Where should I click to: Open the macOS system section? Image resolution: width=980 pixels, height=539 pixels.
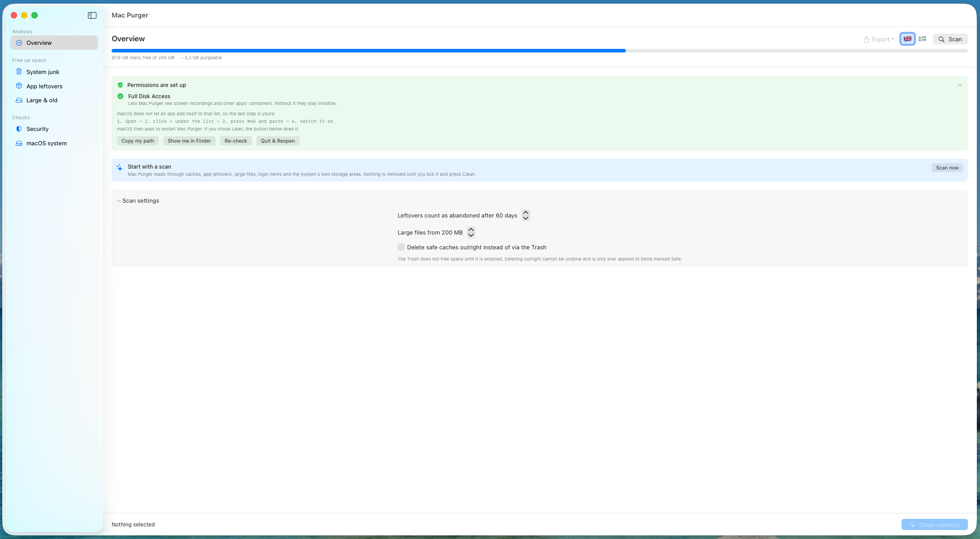54,143
